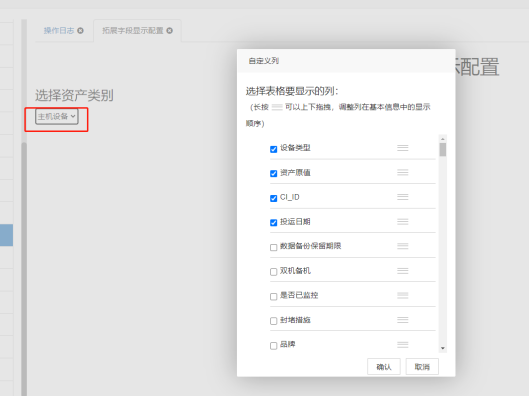Click the drag handle for 数据备份保留期限 row
This screenshot has height=397, width=530.
click(x=403, y=246)
